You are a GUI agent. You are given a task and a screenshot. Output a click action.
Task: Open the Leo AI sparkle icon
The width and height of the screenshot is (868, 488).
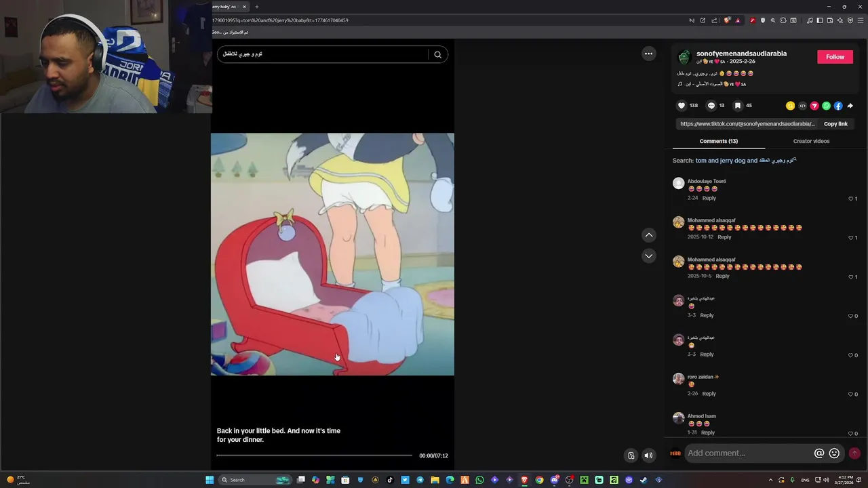(x=840, y=20)
